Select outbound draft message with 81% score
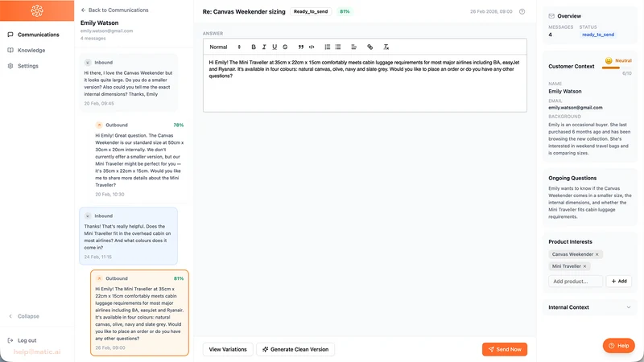 coord(139,313)
